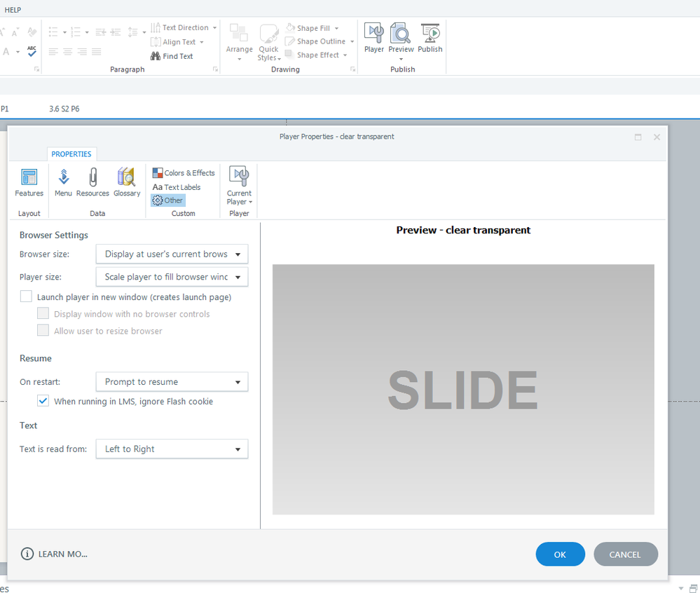The width and height of the screenshot is (700, 593).
Task: Open the Current Player dropdown menu
Action: (x=239, y=186)
